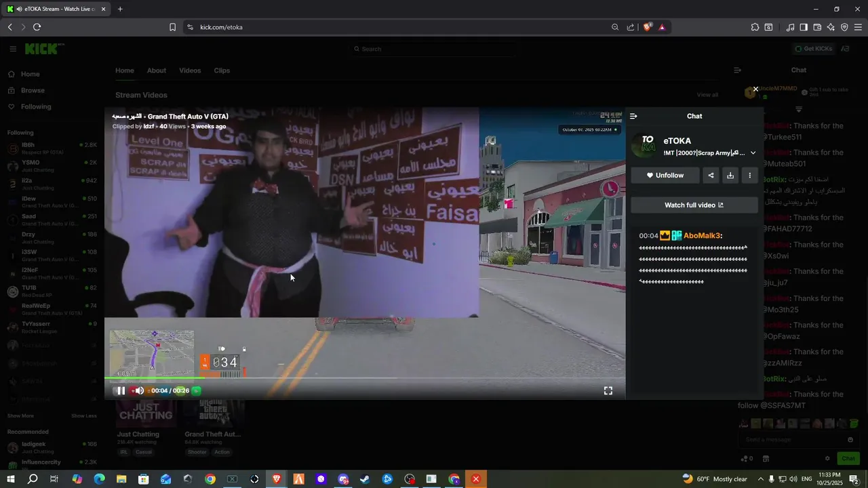
Task: Click View all for Stream Videos
Action: click(x=707, y=95)
